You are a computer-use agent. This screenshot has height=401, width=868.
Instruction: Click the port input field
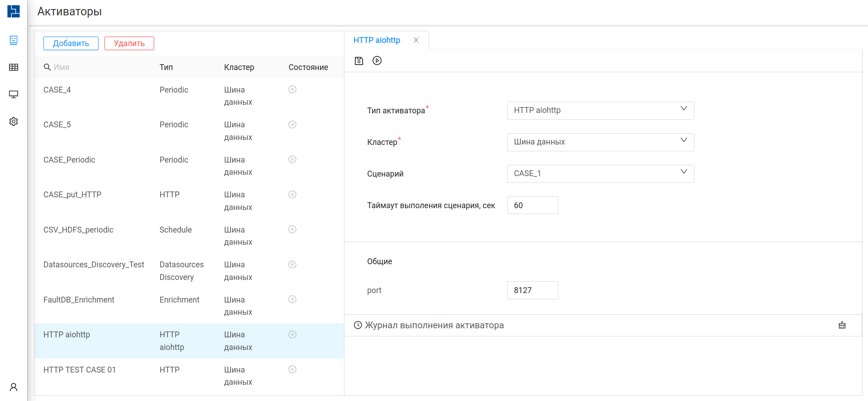click(533, 290)
